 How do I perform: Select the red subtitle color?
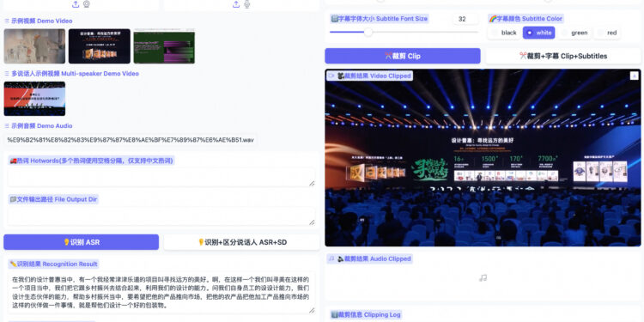click(607, 33)
